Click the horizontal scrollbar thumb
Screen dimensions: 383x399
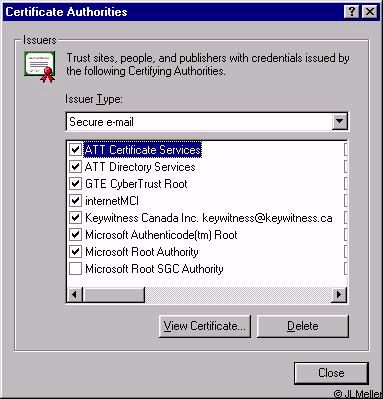(x=113, y=295)
